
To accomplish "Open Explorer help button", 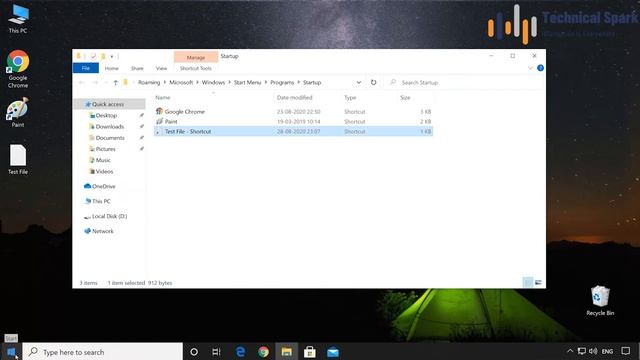I will [x=540, y=68].
